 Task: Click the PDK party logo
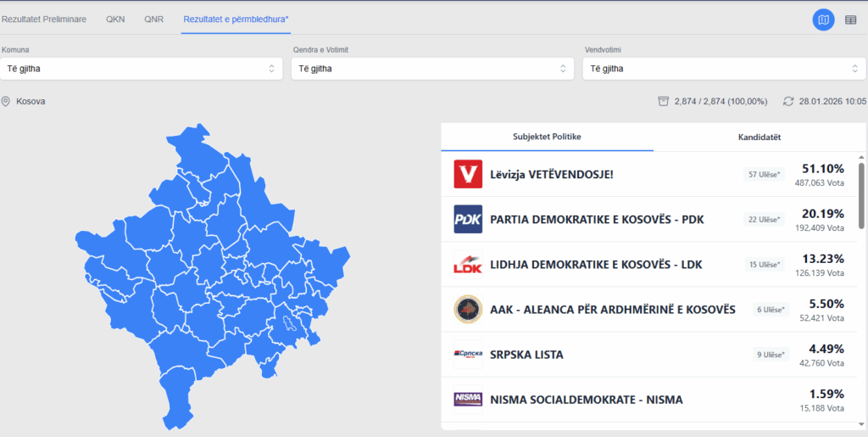[x=468, y=219]
